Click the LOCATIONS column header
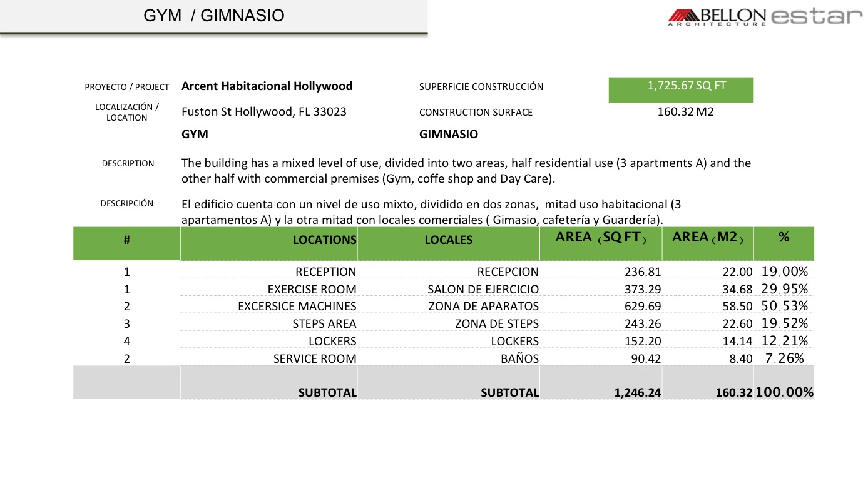This screenshot has width=868, height=488. [324, 240]
